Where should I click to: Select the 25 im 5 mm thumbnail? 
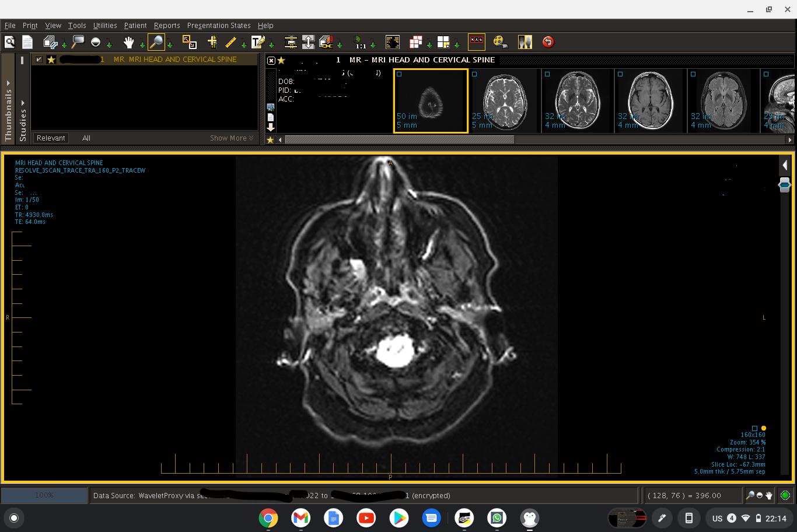click(504, 101)
